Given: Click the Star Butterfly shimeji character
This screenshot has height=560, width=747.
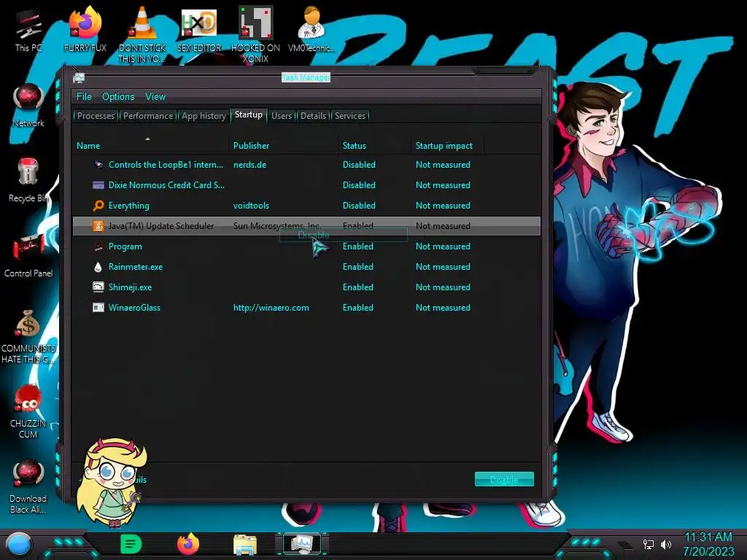Looking at the screenshot, I should pos(112,482).
